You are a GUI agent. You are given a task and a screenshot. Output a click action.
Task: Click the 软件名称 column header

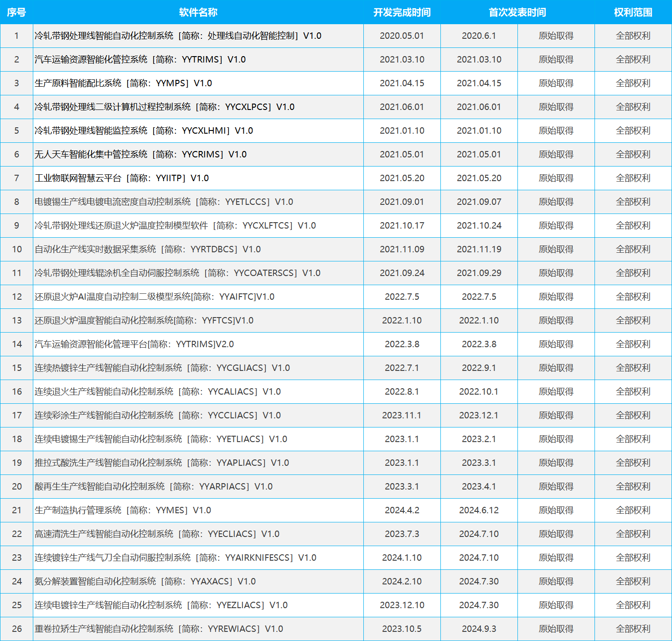tap(198, 12)
